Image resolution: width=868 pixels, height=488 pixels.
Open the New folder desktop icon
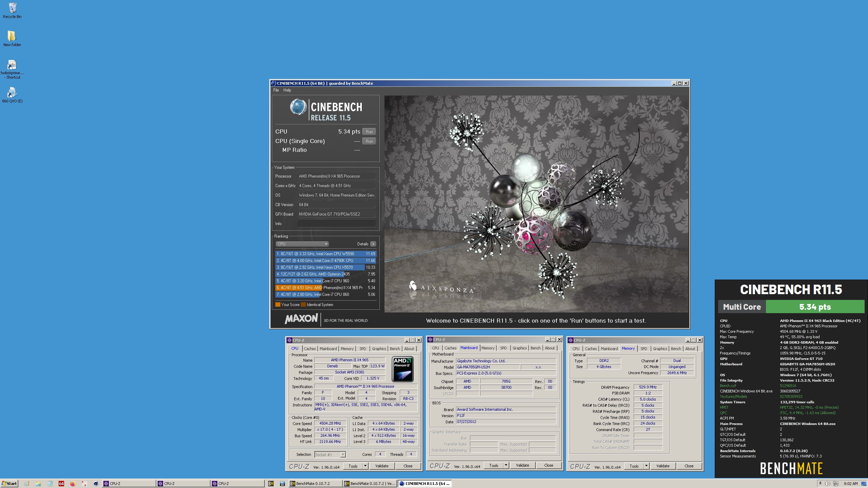pyautogui.click(x=12, y=38)
